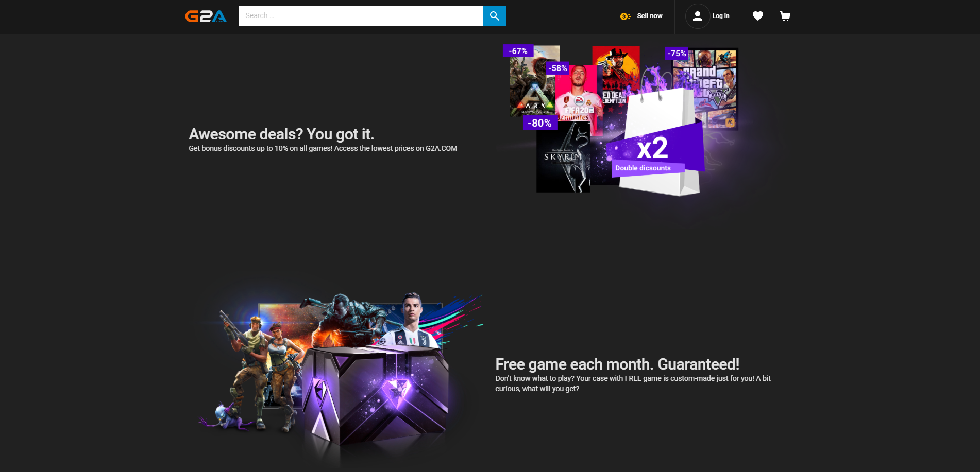Click the FIFA 20 game cover
980x472 pixels.
579,100
